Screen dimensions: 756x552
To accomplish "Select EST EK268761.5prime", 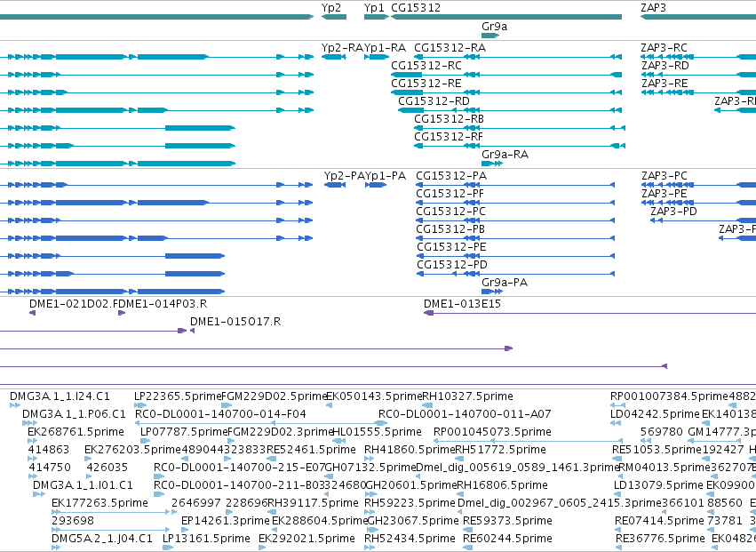I will (x=76, y=432).
